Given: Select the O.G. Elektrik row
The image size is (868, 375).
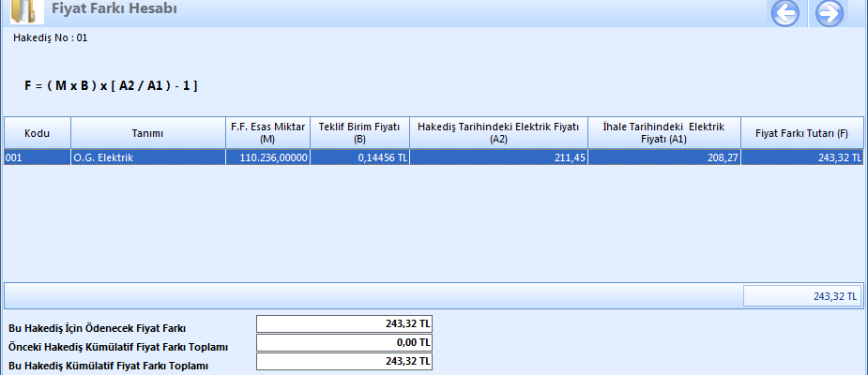Looking at the screenshot, I should 147,157.
